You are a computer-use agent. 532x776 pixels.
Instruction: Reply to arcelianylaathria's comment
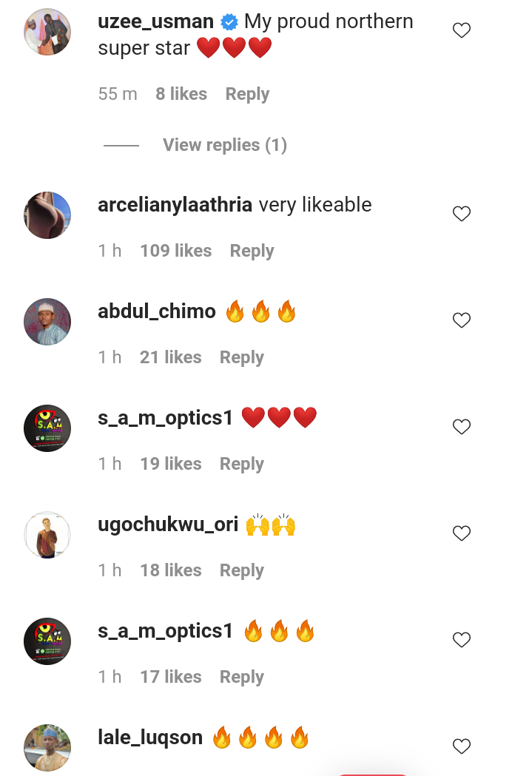[252, 251]
